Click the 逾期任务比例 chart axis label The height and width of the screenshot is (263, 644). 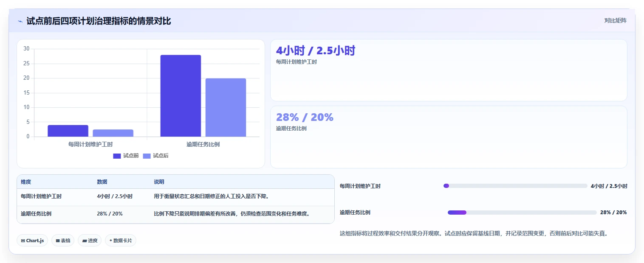pyautogui.click(x=203, y=144)
